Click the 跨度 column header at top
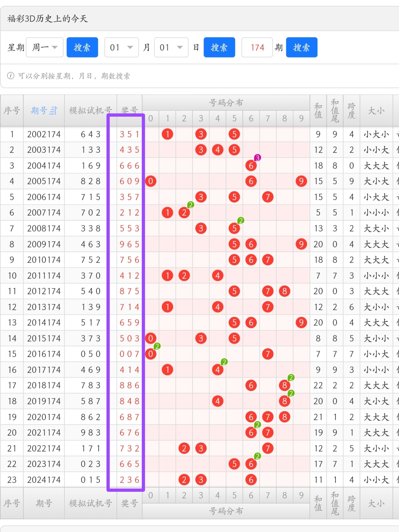 pos(351,110)
